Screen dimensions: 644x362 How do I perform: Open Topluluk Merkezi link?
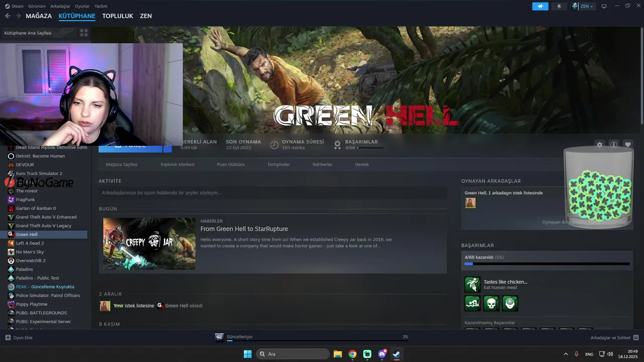(177, 164)
